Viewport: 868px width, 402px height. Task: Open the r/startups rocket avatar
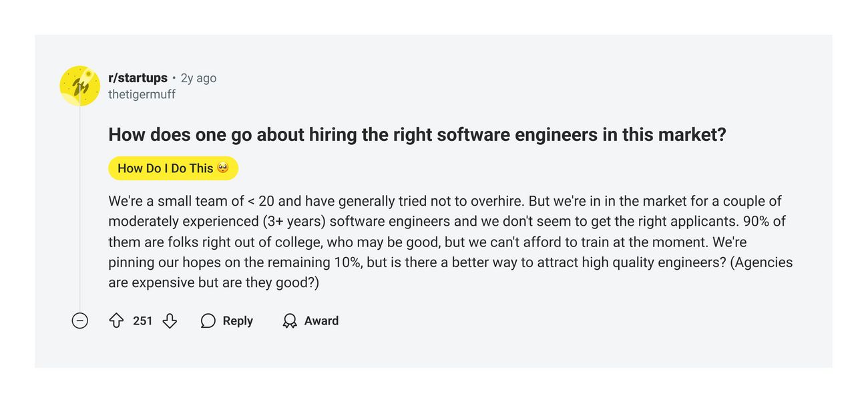(79, 85)
